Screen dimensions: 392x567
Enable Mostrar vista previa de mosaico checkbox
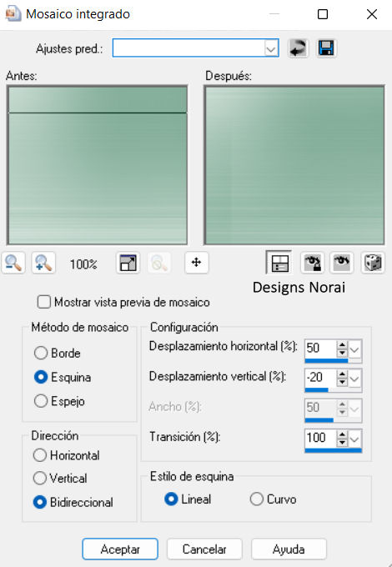click(44, 302)
